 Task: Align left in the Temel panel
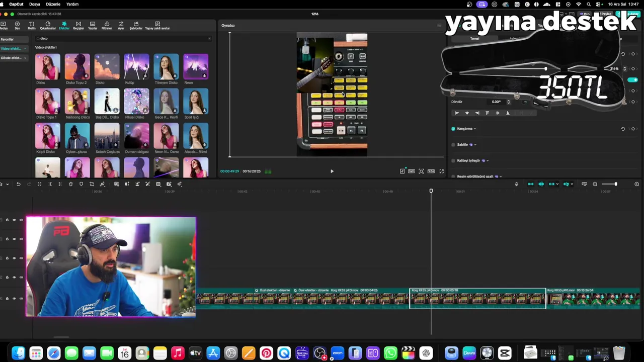tap(456, 113)
